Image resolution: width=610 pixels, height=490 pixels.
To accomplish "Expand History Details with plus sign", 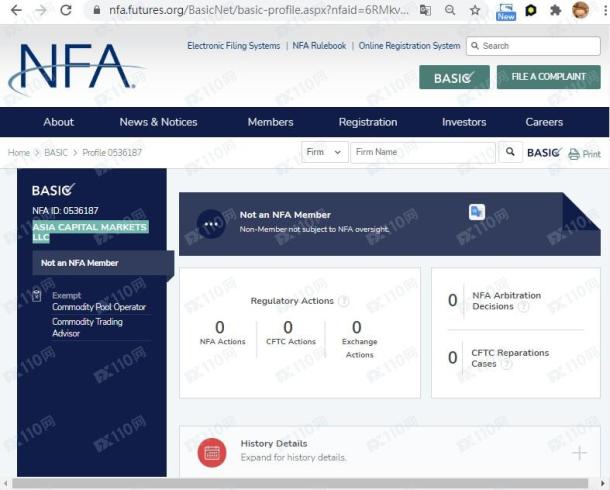I will pos(579,453).
